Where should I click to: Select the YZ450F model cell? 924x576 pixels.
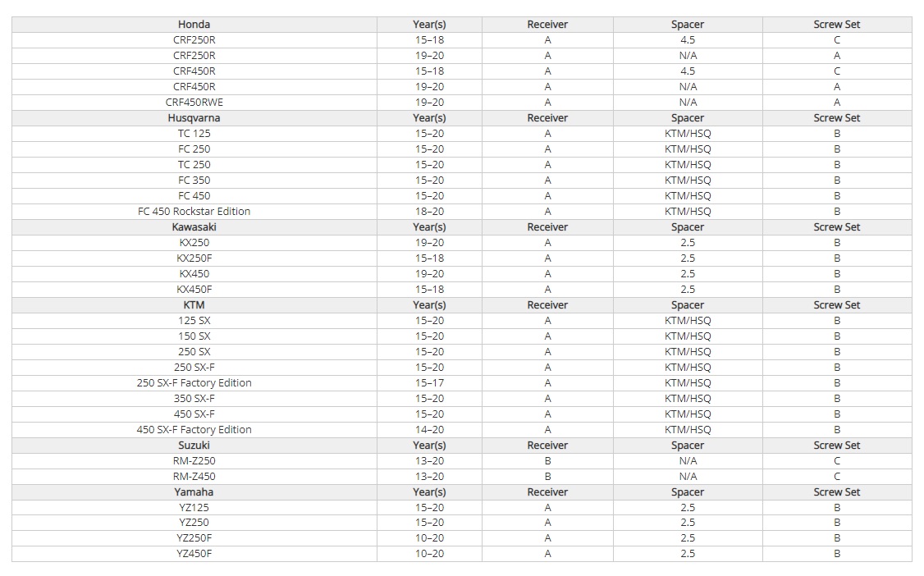pos(194,554)
